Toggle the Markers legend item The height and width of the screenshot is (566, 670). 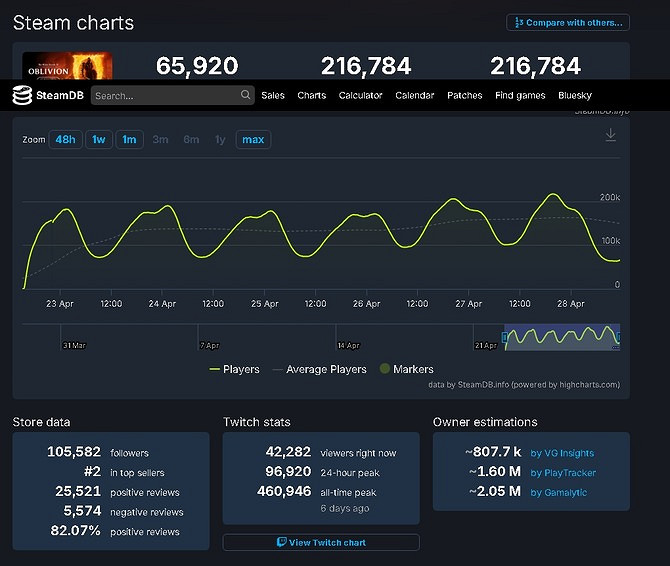pos(406,369)
